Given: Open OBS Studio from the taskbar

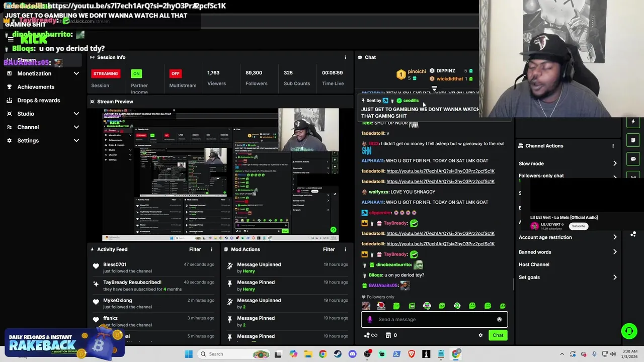Looking at the screenshot, I should 367,354.
